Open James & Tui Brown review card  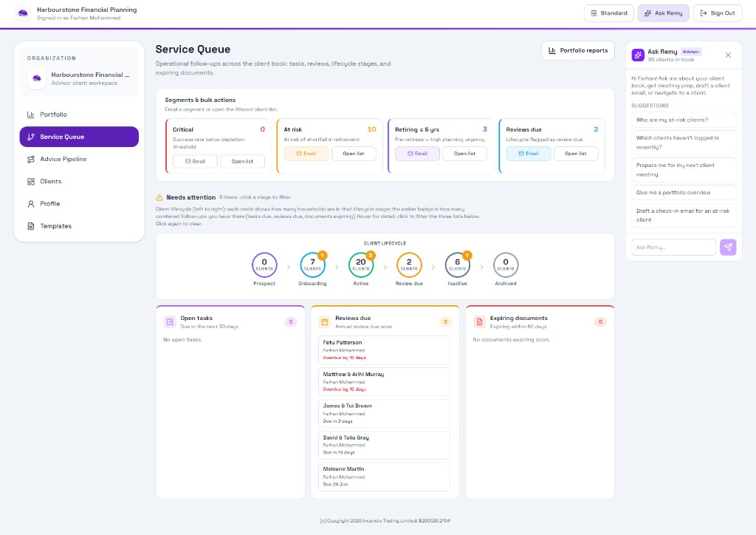(384, 413)
